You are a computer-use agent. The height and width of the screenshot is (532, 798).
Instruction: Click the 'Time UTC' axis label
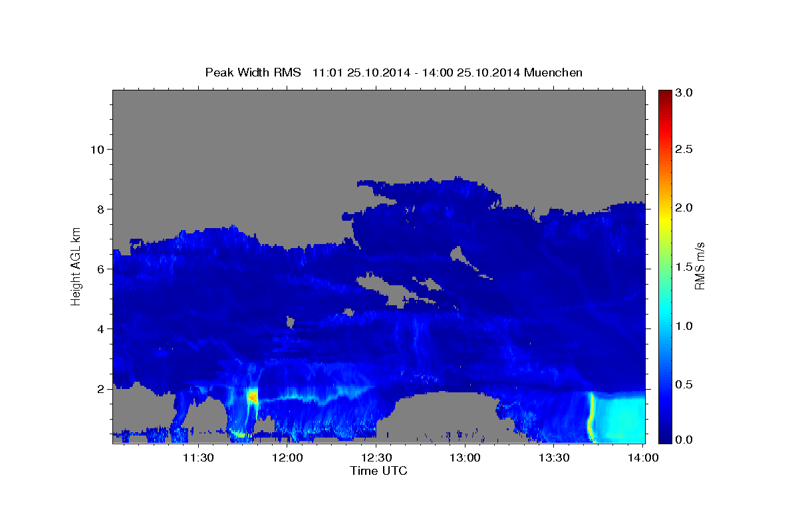378,471
